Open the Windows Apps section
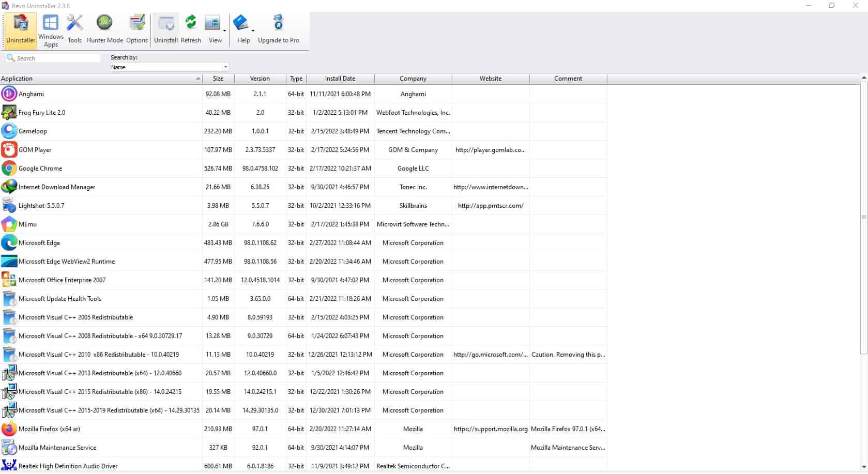868x474 pixels. click(x=51, y=30)
